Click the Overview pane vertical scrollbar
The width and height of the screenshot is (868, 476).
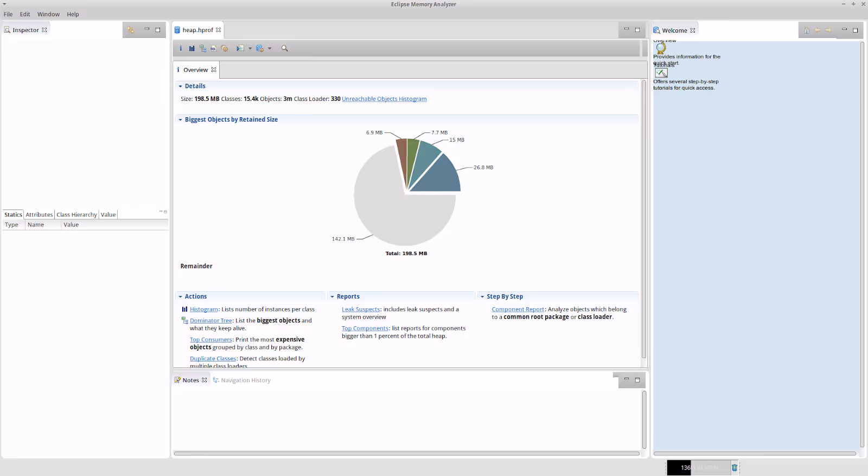click(x=644, y=219)
